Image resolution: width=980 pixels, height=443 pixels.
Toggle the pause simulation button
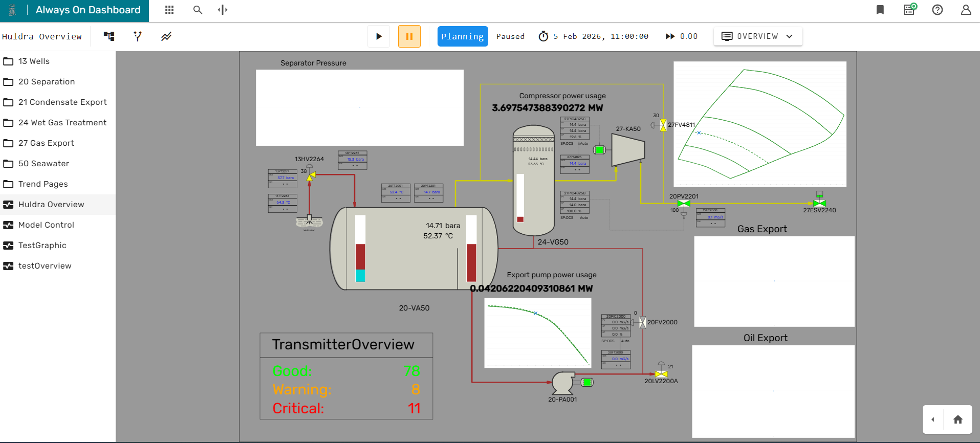click(x=409, y=36)
